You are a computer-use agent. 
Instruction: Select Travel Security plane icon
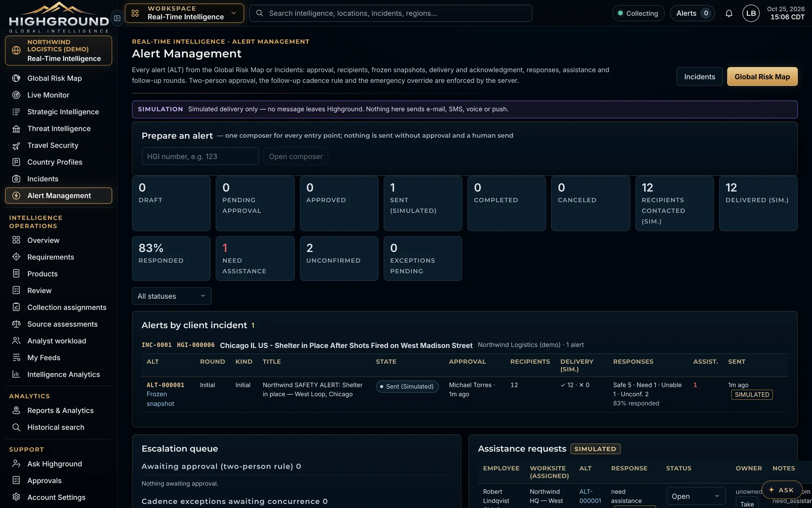[16, 145]
